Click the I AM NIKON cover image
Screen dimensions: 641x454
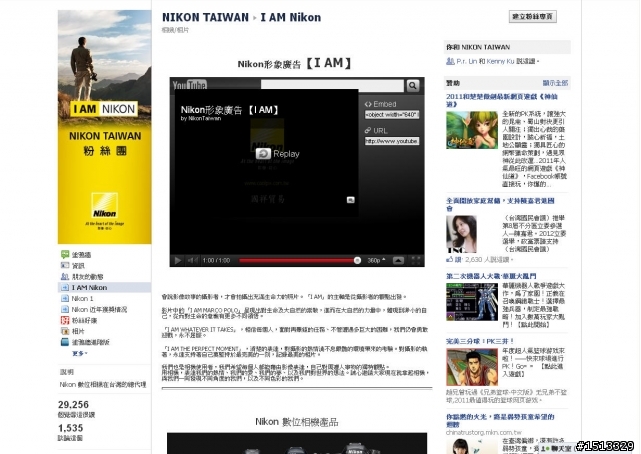click(105, 127)
